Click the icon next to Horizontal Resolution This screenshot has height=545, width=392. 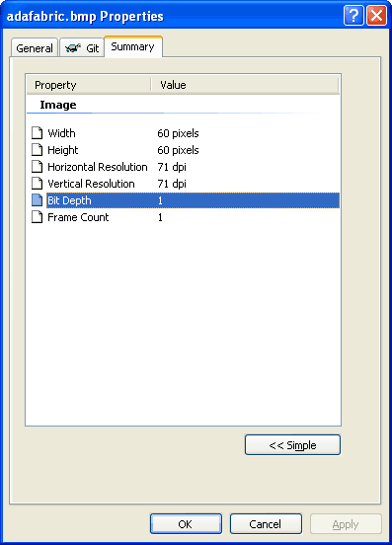38,167
